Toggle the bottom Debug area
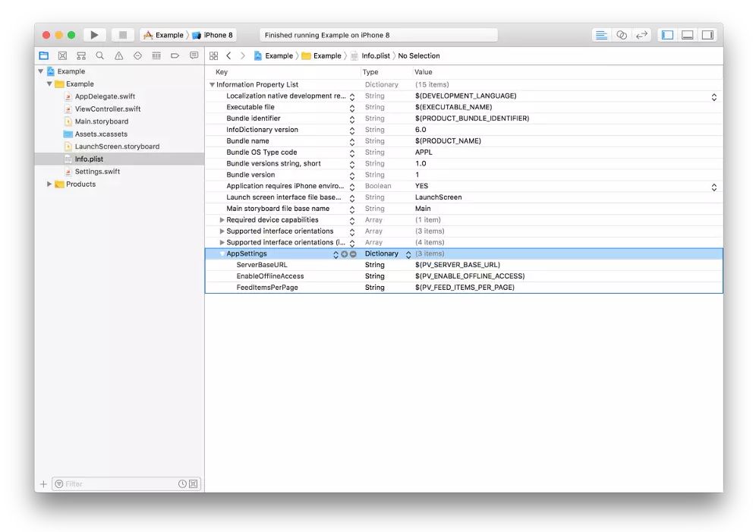 (x=687, y=35)
